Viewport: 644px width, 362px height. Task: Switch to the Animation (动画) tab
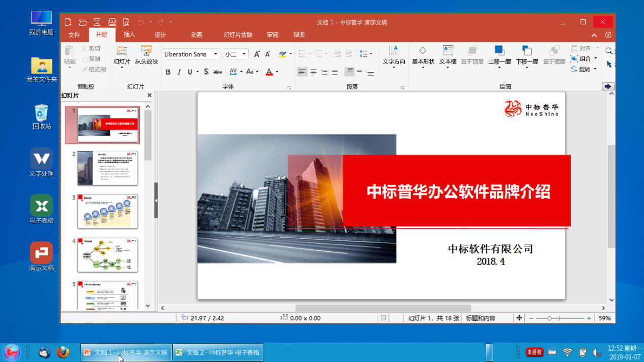click(x=197, y=35)
